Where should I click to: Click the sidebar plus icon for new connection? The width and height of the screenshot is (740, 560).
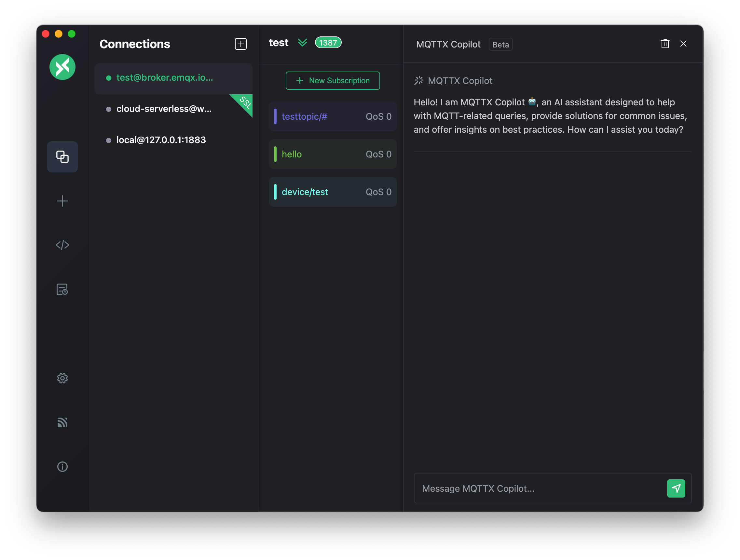(x=62, y=201)
